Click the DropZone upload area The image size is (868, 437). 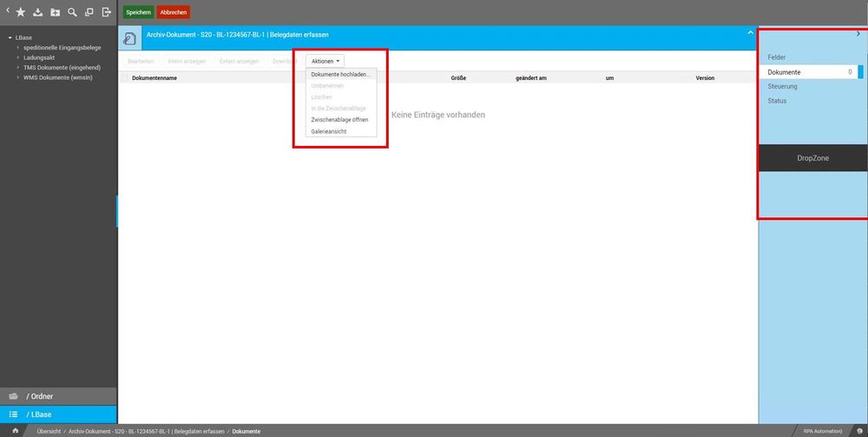812,158
